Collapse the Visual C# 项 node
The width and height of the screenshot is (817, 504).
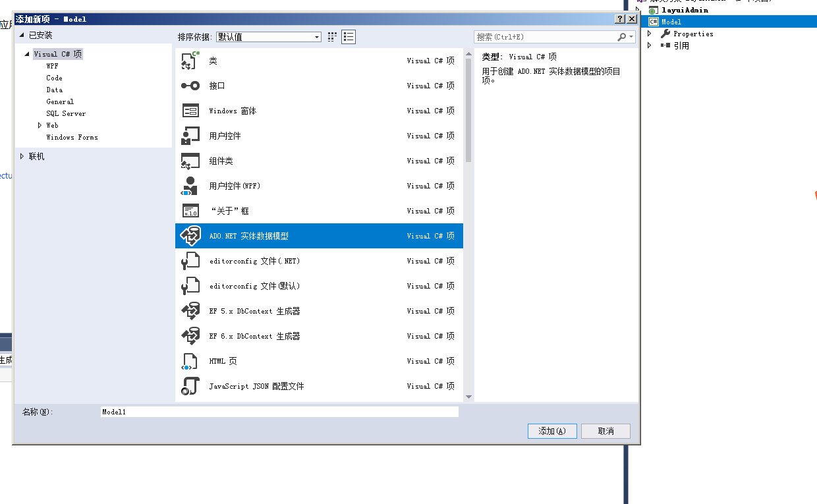[x=28, y=54]
